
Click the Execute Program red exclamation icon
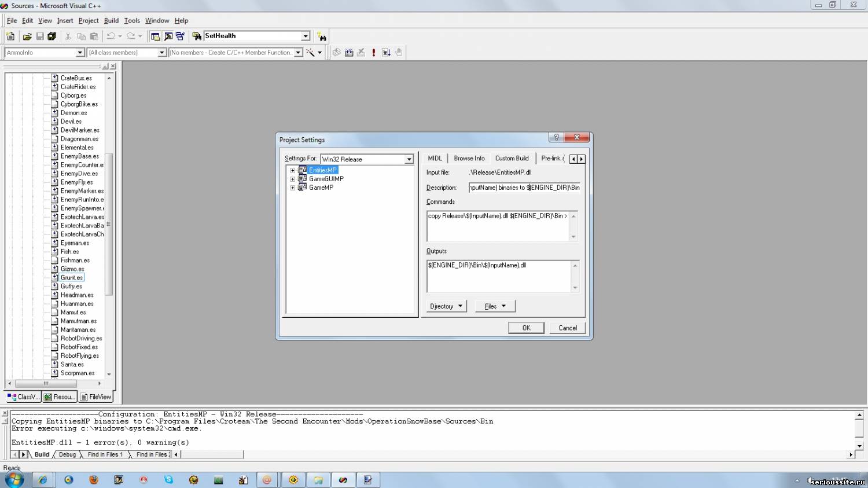[374, 53]
